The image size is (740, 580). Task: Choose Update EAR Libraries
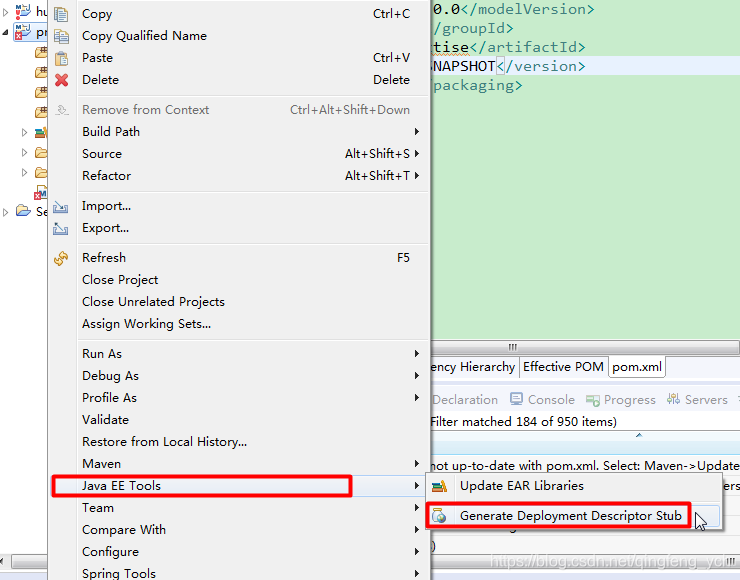574,486
